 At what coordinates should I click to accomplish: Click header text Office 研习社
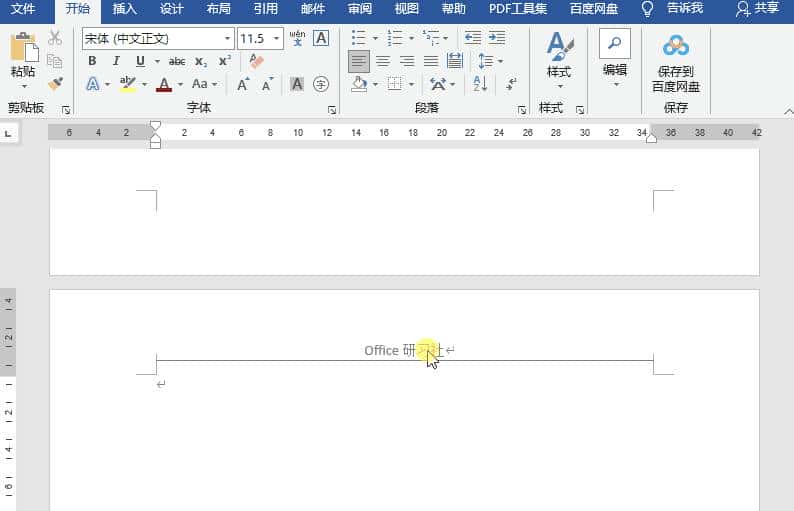pyautogui.click(x=404, y=350)
